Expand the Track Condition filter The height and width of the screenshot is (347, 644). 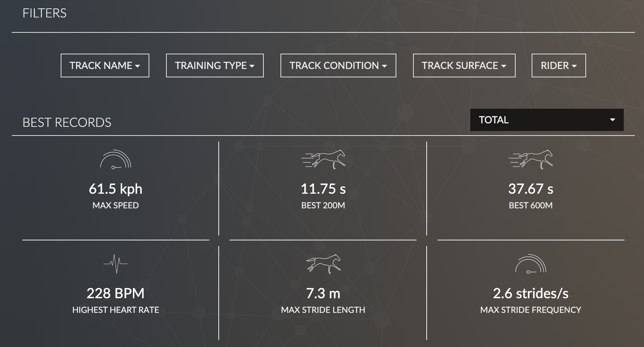point(338,65)
